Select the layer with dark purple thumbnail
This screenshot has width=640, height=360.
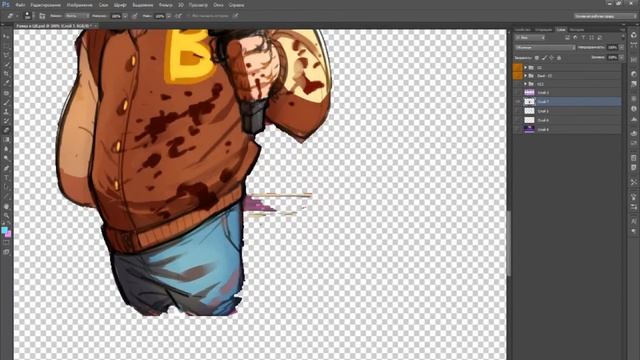click(529, 129)
